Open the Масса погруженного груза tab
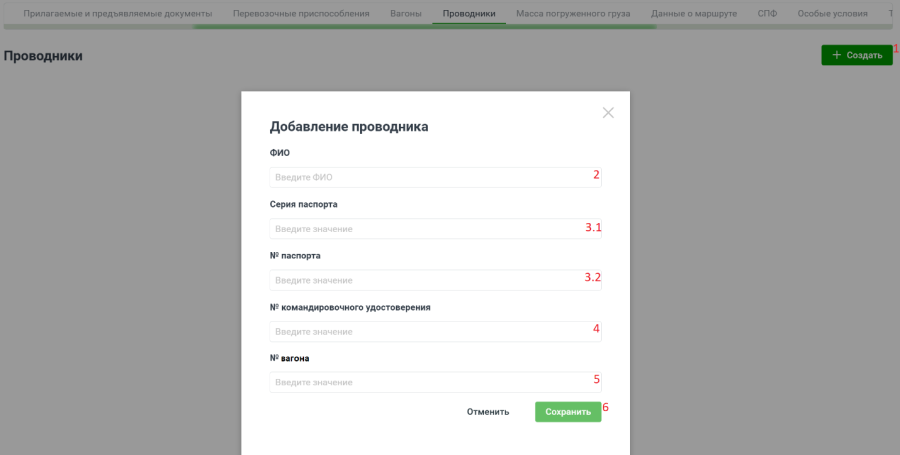900x455 pixels. (x=573, y=14)
